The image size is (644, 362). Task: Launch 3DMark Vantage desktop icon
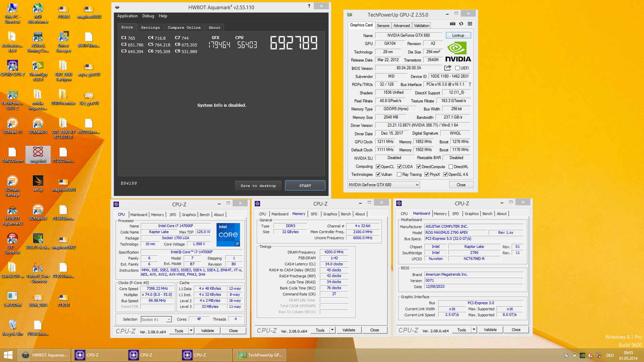click(12, 186)
